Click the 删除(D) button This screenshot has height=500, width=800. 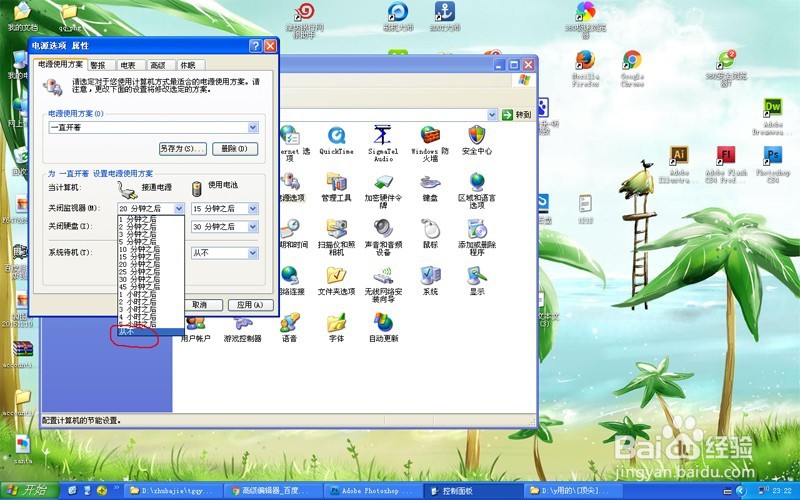point(235,148)
